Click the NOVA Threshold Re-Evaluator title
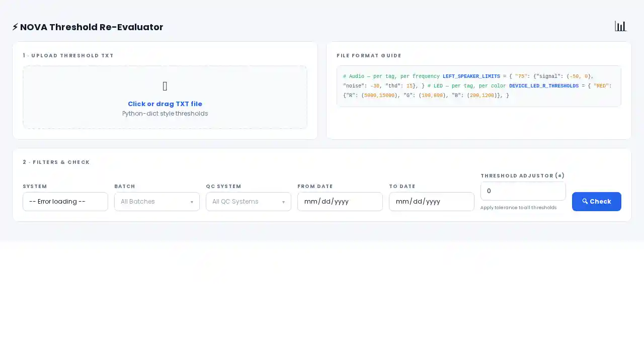Screen dimensions: 644x362 (x=92, y=27)
